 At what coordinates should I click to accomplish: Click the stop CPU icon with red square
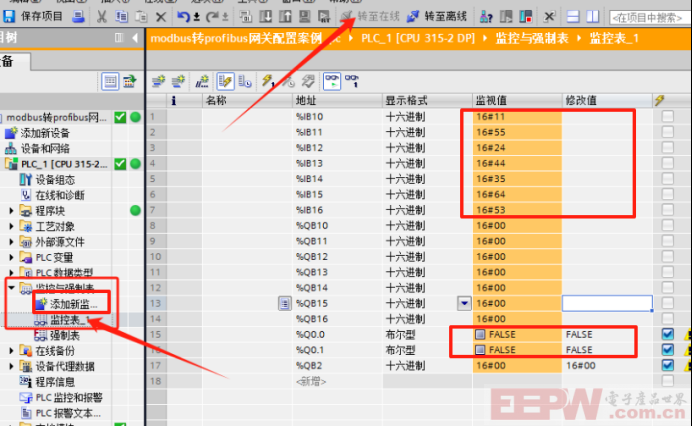pyautogui.click(x=526, y=17)
